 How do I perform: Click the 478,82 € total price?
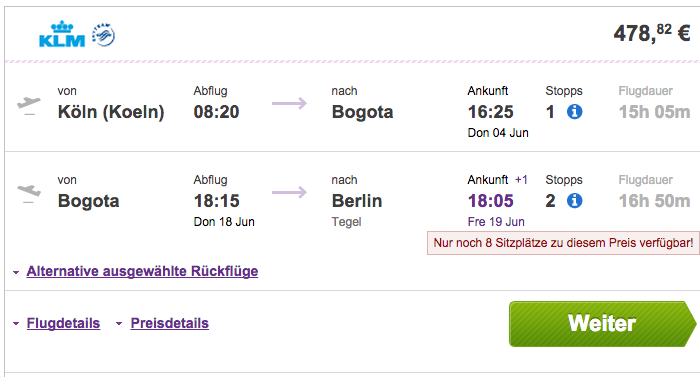pos(652,34)
